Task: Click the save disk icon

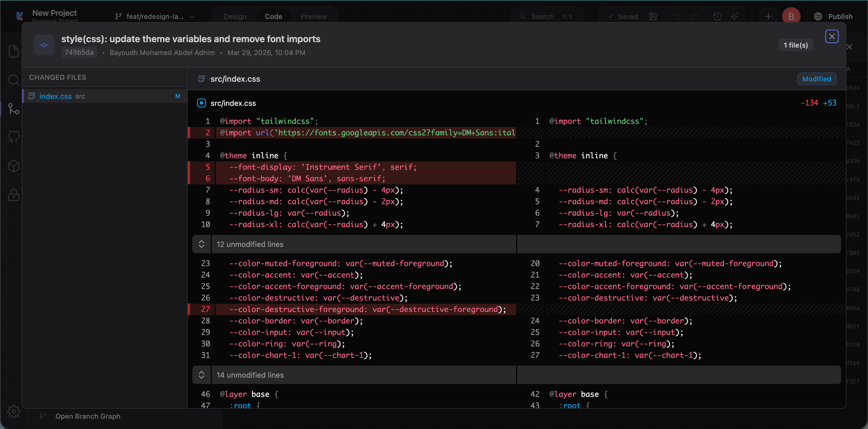Action: [x=653, y=17]
